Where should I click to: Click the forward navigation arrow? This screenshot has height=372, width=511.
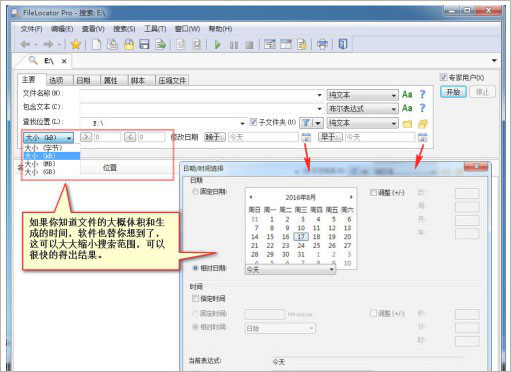[x=49, y=44]
